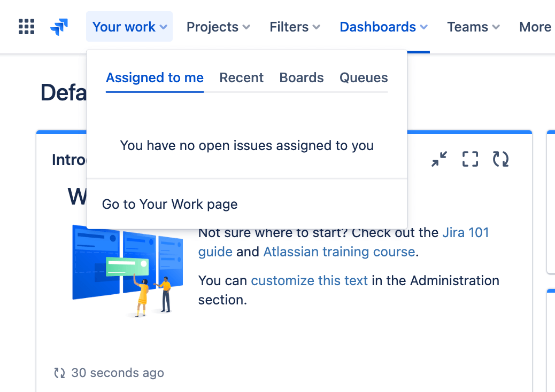
Task: Open the Jira 101 guide link
Action: pos(466,232)
